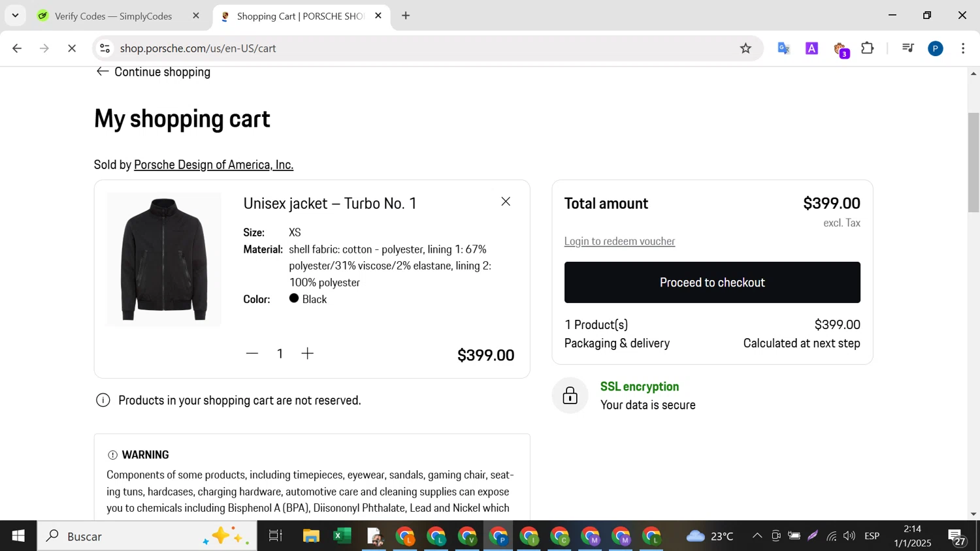Open the weather widget showing 23°C
The height and width of the screenshot is (551, 980).
point(710,536)
